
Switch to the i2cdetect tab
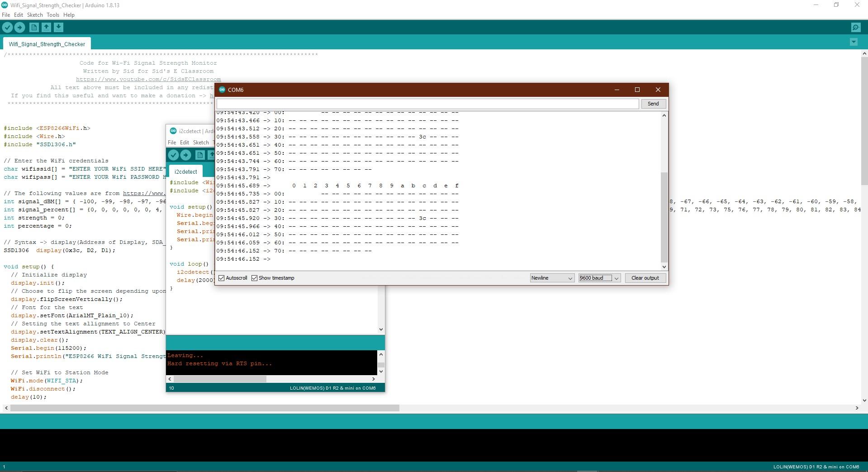(x=185, y=172)
